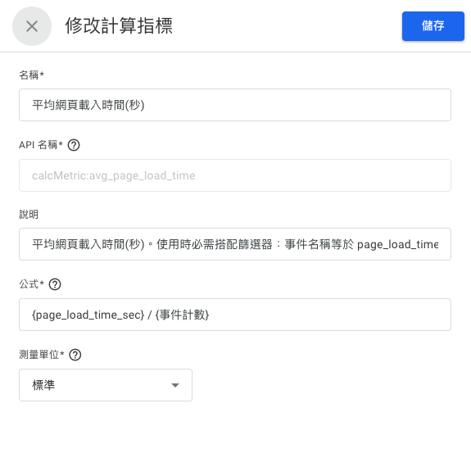This screenshot has height=476, width=471.
Task: Click the 說明 field label
Action: click(x=29, y=215)
